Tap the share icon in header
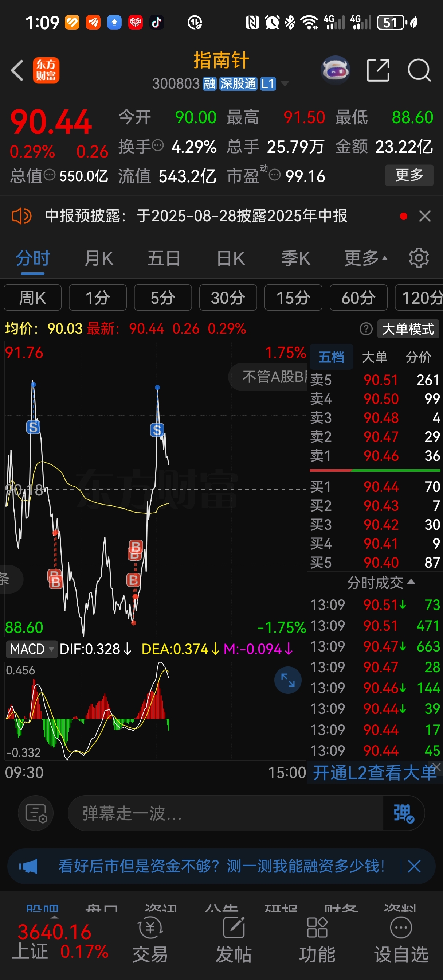Viewport: 443px width, 980px height. point(378,70)
